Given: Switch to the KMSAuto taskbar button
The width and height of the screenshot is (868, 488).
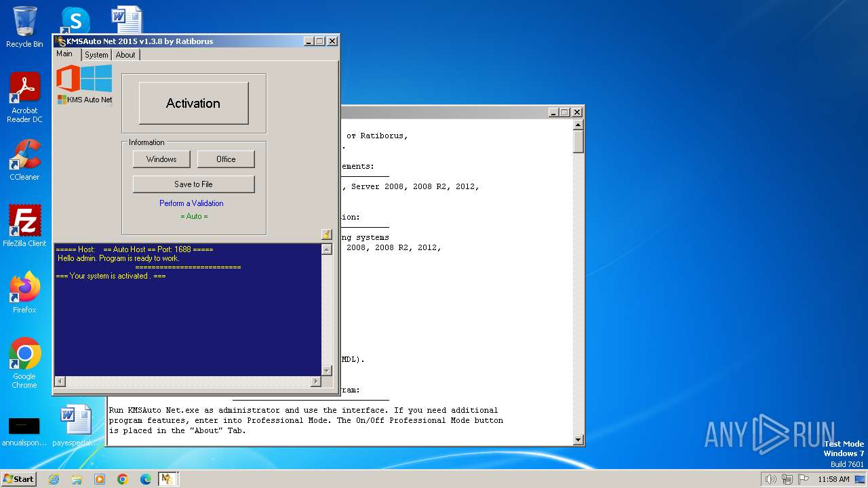Looking at the screenshot, I should tap(167, 479).
